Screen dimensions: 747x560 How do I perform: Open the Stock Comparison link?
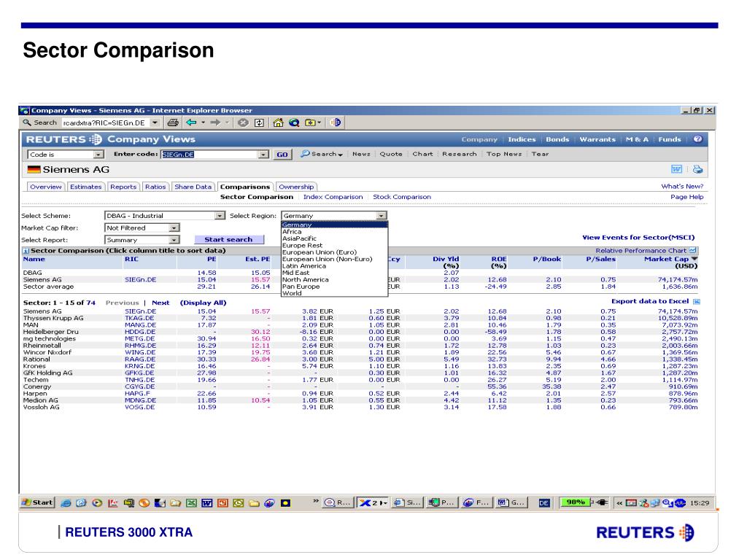[x=402, y=197]
